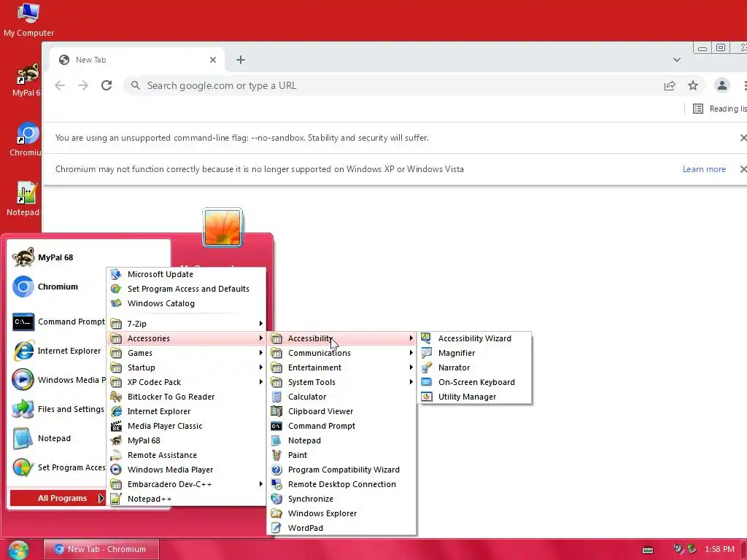Open Windows Media Player in programs list
The width and height of the screenshot is (747, 560).
point(186,470)
